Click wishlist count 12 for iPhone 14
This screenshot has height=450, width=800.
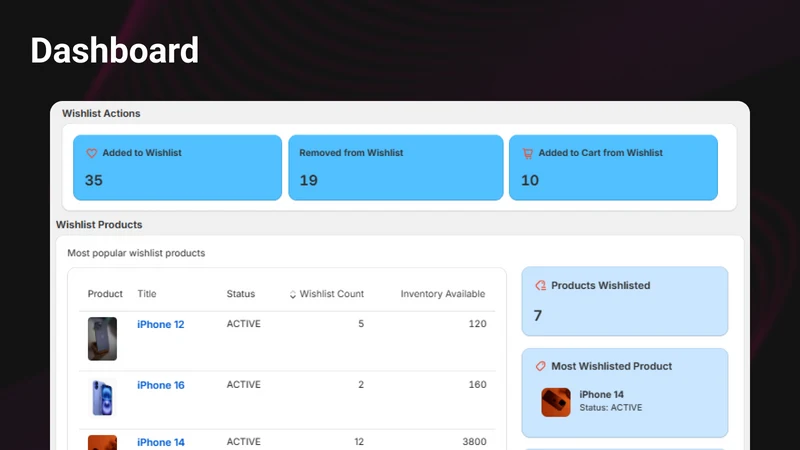[359, 442]
